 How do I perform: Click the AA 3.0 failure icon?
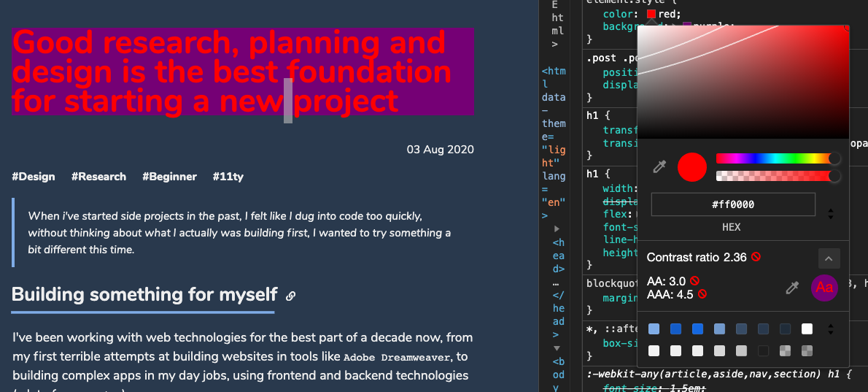[694, 281]
